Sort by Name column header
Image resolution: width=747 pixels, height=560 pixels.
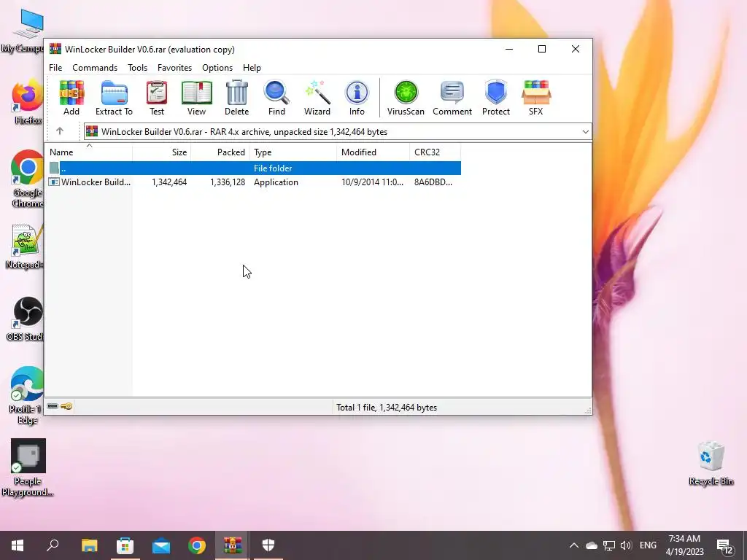[x=89, y=152]
